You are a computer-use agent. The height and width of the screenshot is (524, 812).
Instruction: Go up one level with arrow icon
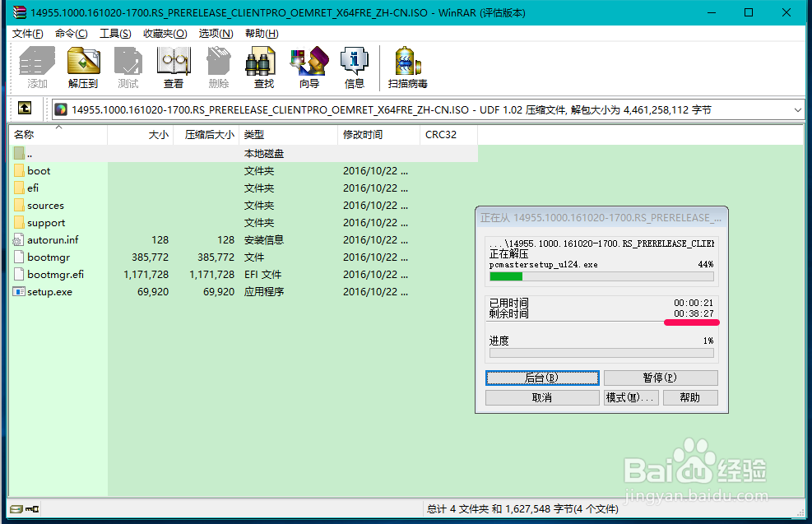click(x=25, y=108)
